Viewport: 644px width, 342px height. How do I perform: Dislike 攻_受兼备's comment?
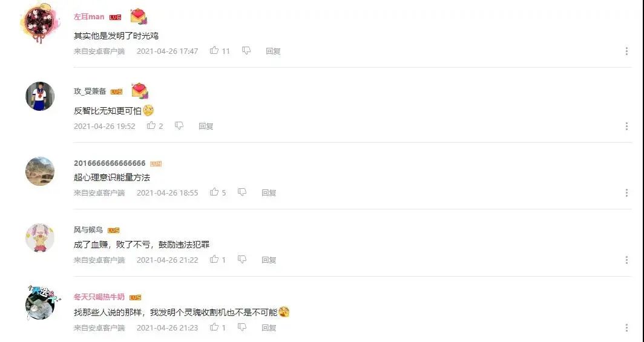179,126
